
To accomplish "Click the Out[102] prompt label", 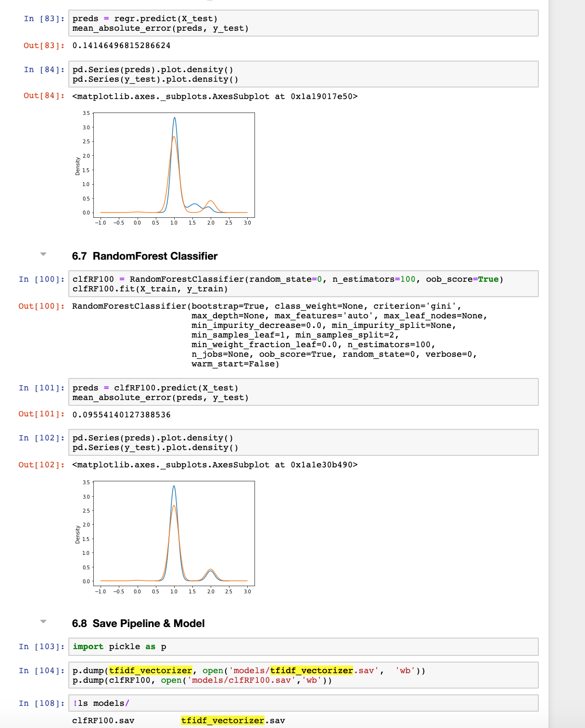I will pos(42,465).
